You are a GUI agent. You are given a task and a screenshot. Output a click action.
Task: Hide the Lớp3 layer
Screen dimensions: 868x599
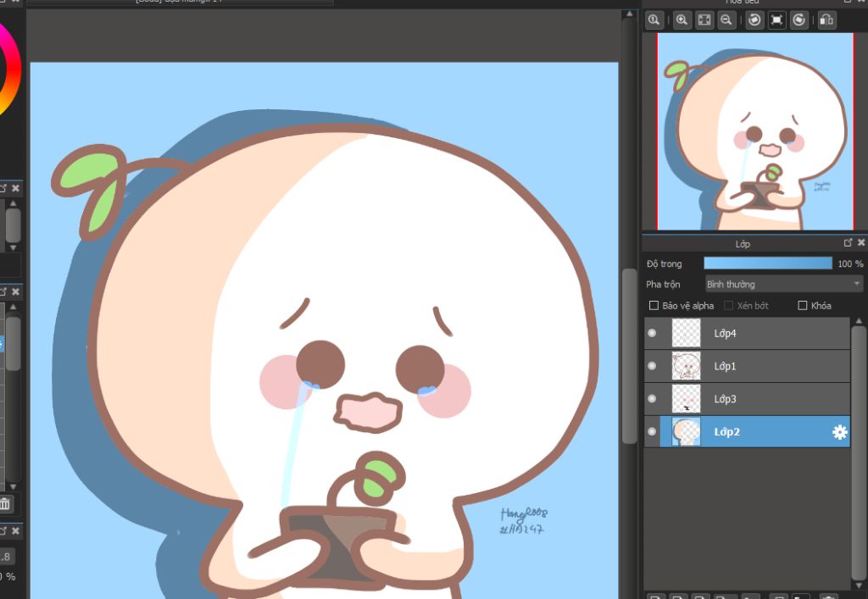[x=652, y=399]
